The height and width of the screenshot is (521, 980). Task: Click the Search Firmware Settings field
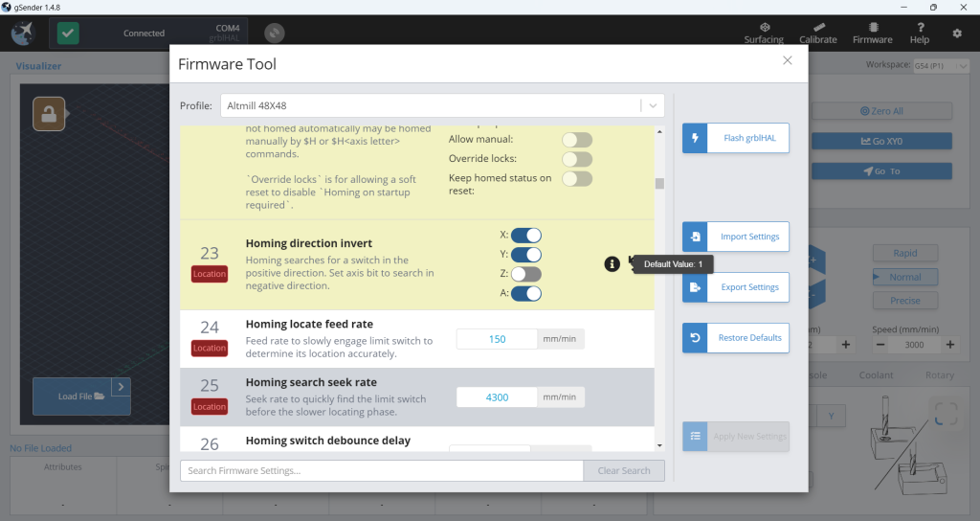(381, 470)
